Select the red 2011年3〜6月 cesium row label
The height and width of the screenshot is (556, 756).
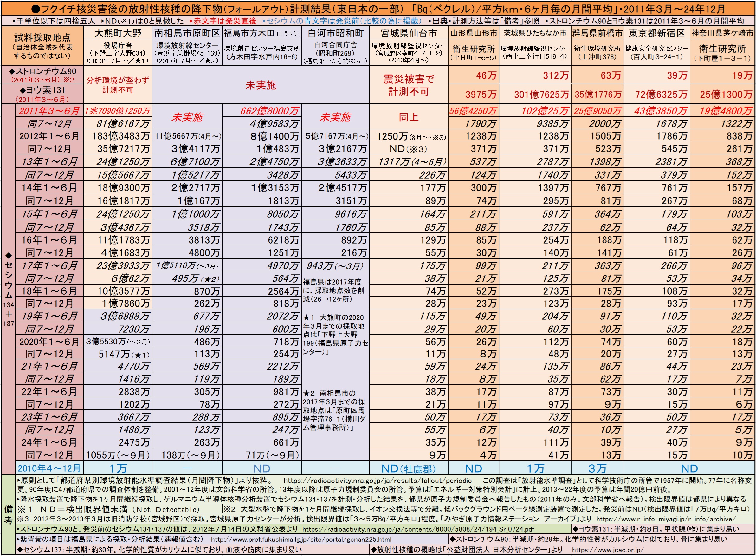(49, 110)
